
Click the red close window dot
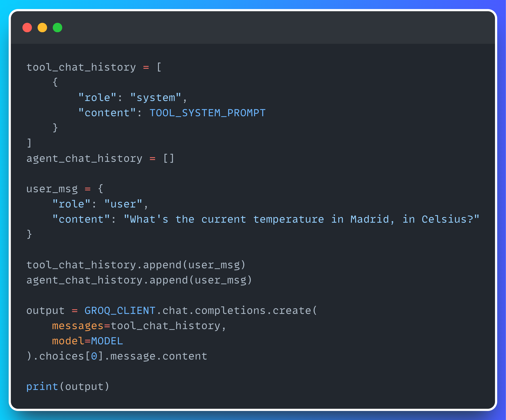point(27,28)
